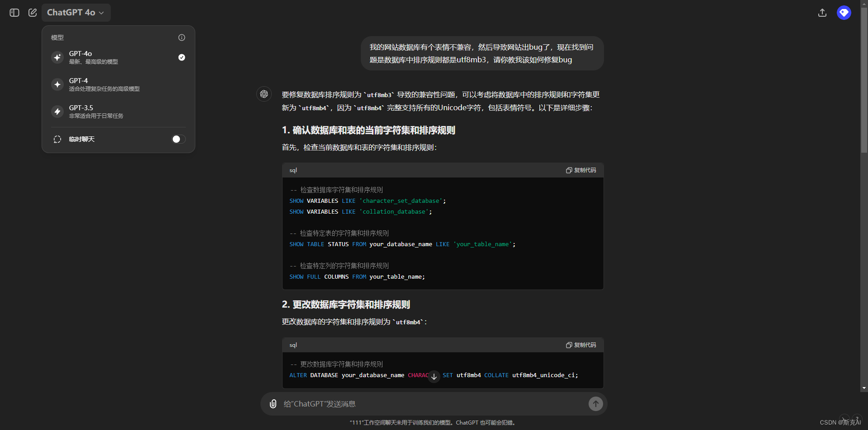Open the blue profile avatar

coord(844,13)
